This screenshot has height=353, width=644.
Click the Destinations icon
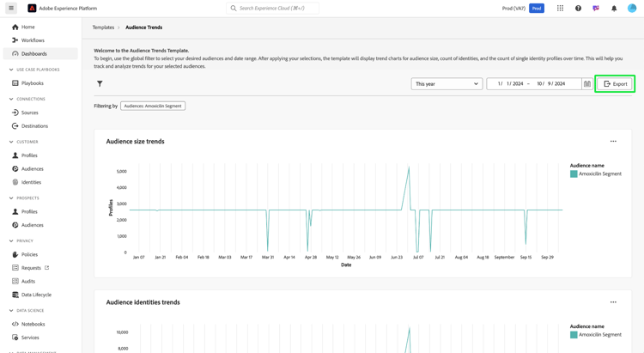click(x=15, y=126)
